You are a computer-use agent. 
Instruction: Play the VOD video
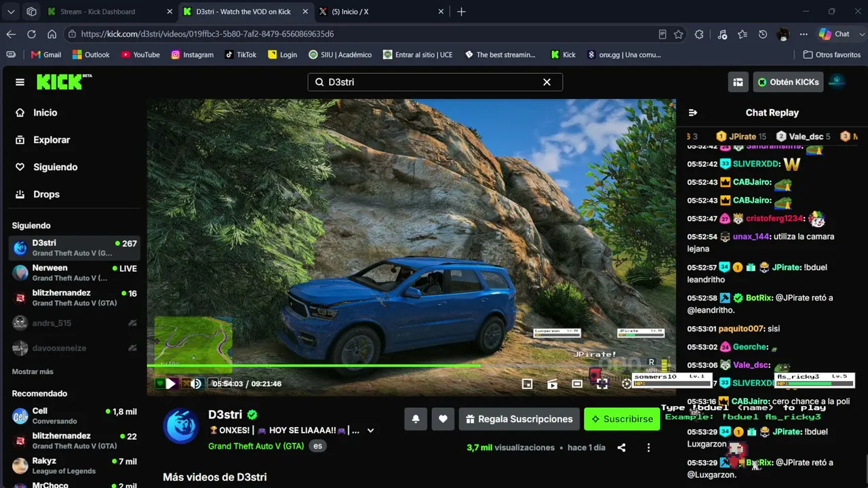tap(171, 384)
